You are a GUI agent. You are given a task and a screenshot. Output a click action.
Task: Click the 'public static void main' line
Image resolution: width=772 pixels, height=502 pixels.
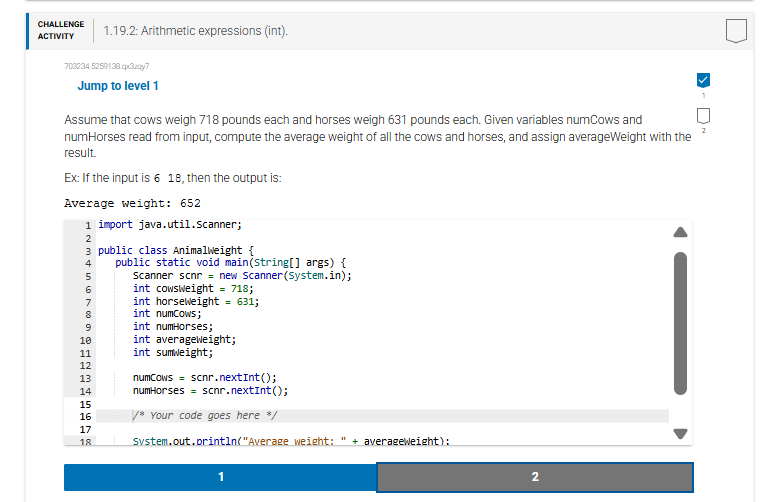[x=230, y=263]
